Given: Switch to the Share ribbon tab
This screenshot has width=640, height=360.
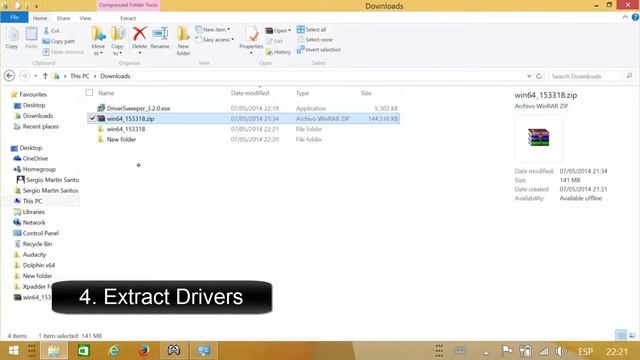Looking at the screenshot, I should [x=63, y=18].
